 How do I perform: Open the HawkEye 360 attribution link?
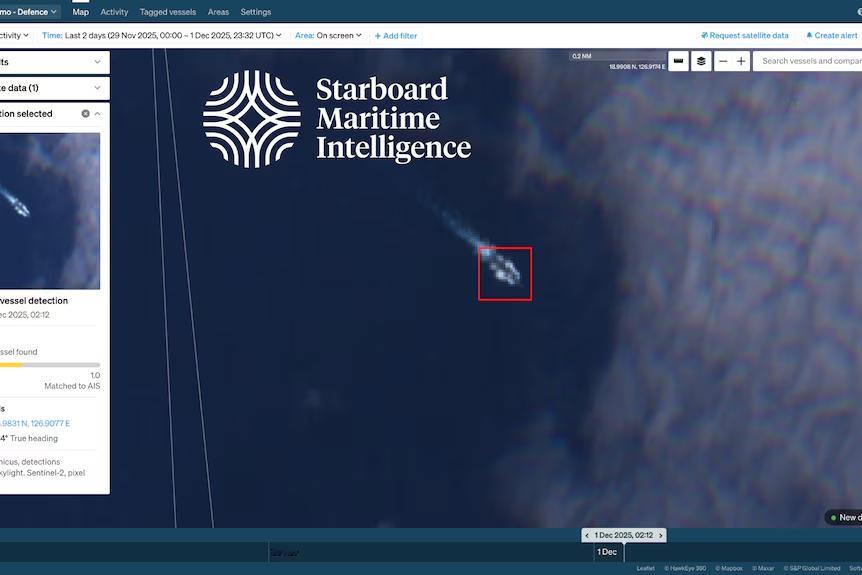pos(685,568)
